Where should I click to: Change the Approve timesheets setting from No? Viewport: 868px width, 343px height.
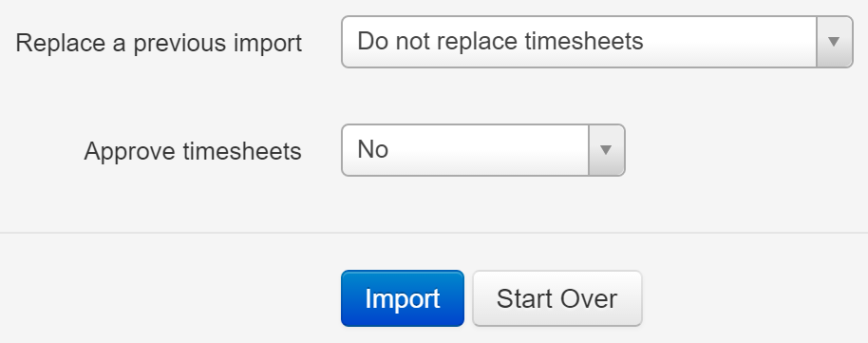pos(483,150)
